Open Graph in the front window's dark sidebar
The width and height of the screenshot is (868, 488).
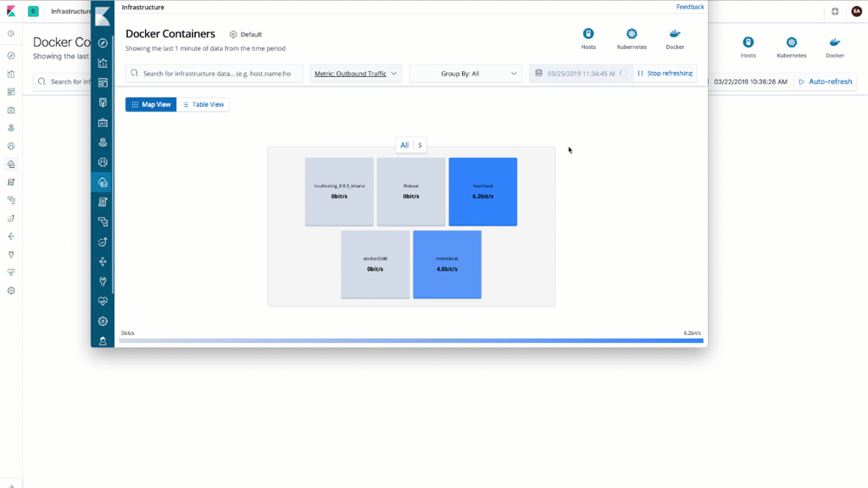[103, 262]
